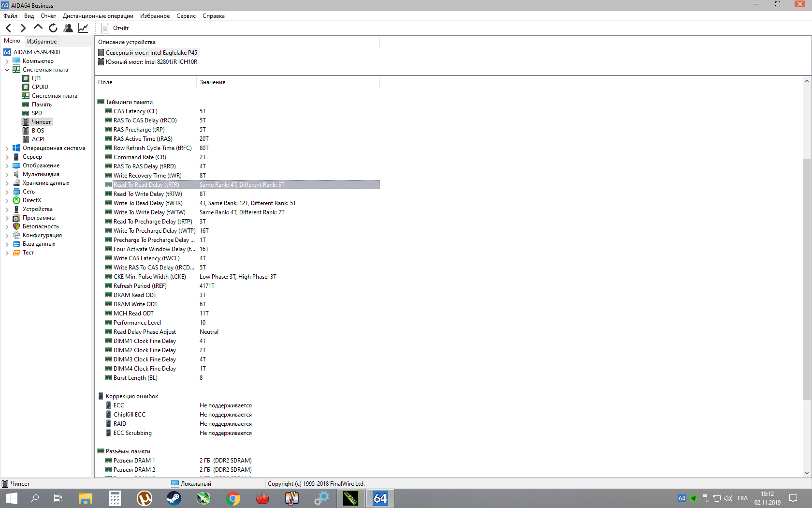Open the Windows Start menu
This screenshot has width=812, height=508.
[12, 498]
